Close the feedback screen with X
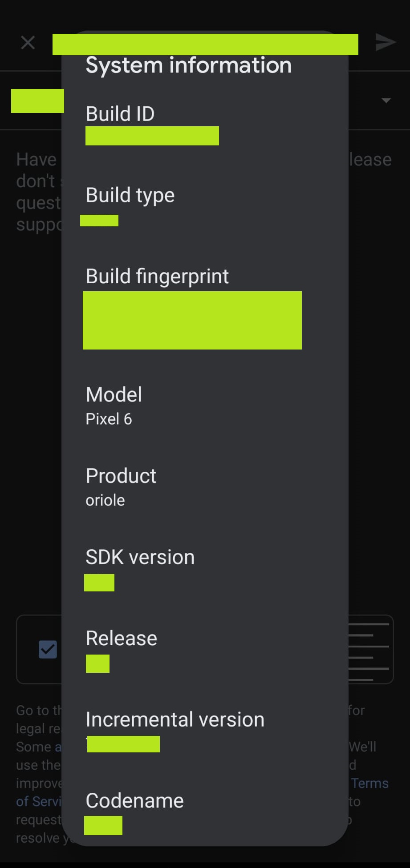 click(x=28, y=43)
